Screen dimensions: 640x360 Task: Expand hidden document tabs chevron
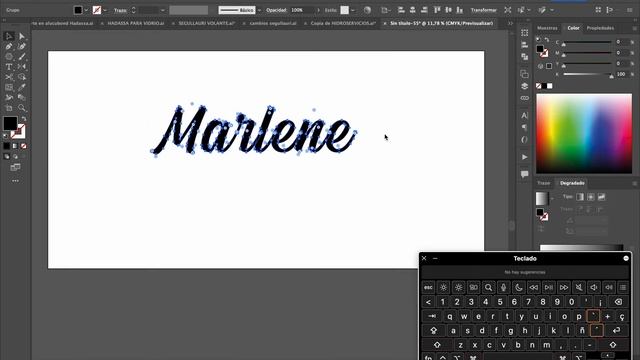click(510, 24)
